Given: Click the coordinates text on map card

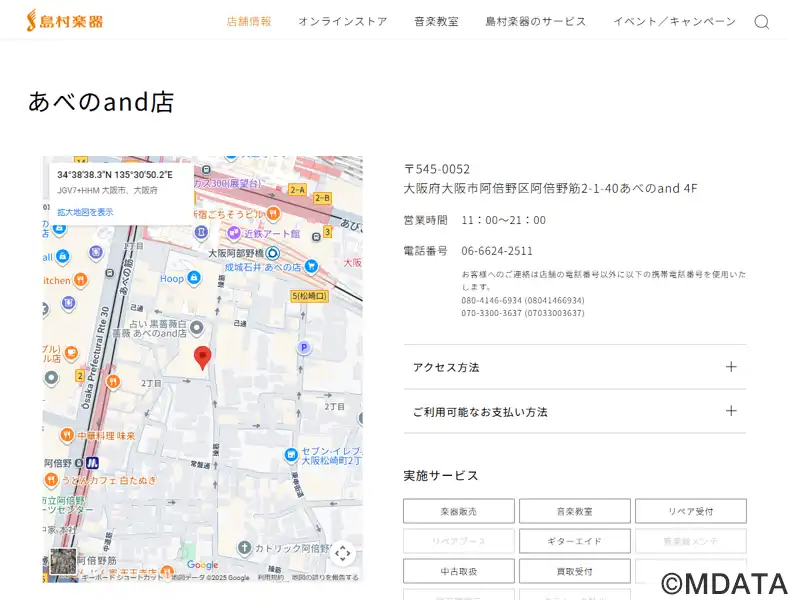Looking at the screenshot, I should 115,175.
